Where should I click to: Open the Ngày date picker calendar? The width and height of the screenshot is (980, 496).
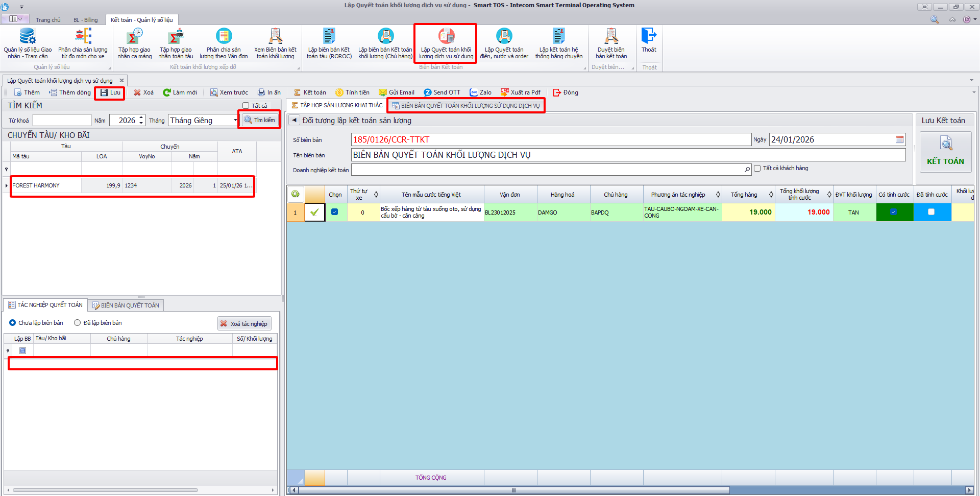tap(899, 139)
